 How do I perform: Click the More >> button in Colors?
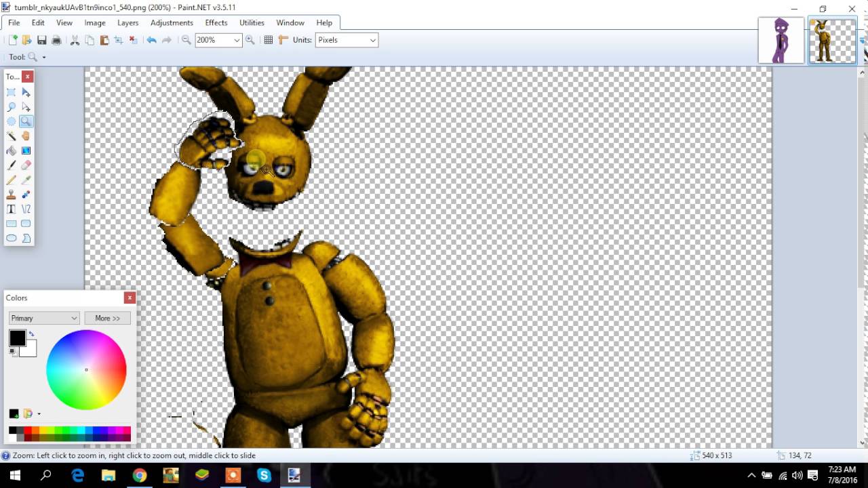pyautogui.click(x=107, y=318)
